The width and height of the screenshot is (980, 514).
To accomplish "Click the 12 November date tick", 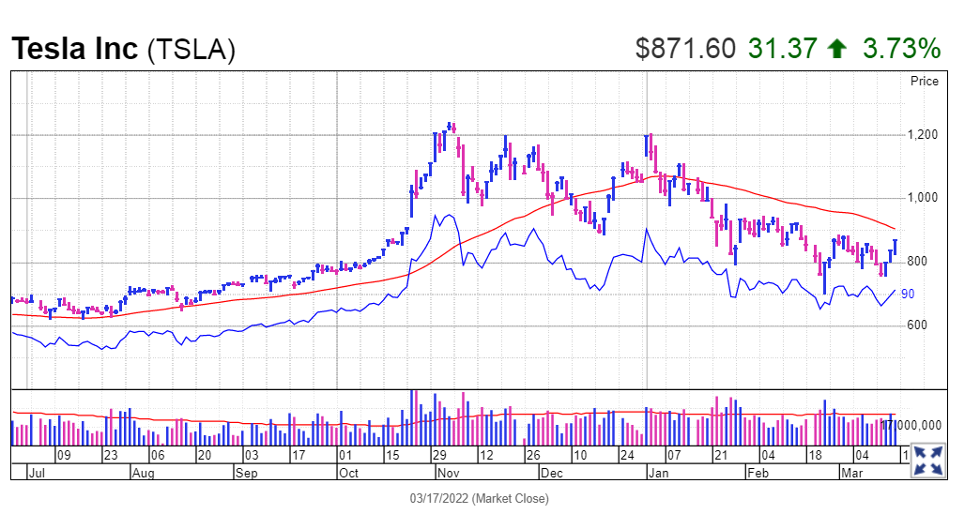I will point(486,455).
